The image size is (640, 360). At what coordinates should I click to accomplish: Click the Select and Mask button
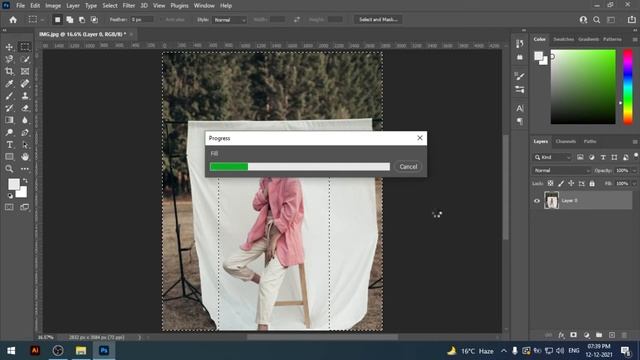pos(378,20)
